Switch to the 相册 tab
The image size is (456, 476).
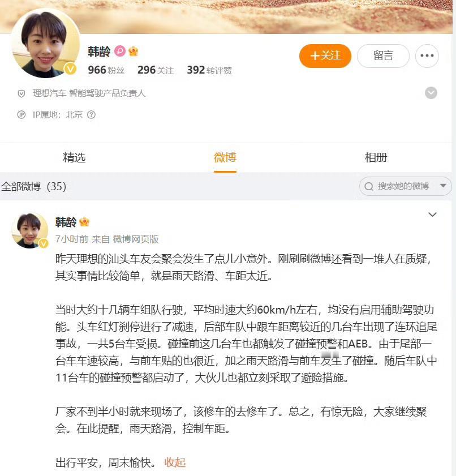tap(376, 157)
